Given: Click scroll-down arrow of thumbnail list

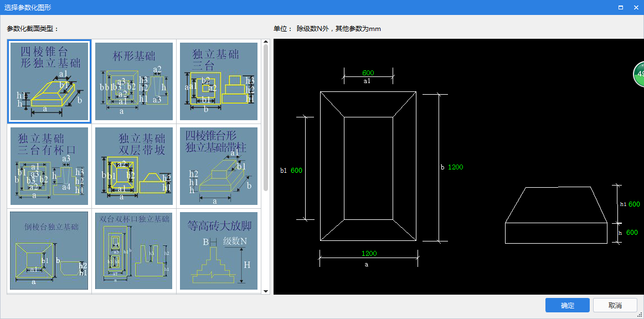Looking at the screenshot, I should pos(266,291).
